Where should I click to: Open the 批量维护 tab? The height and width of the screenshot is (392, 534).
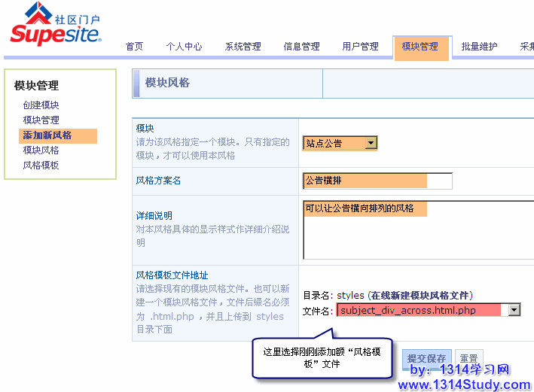click(x=479, y=47)
